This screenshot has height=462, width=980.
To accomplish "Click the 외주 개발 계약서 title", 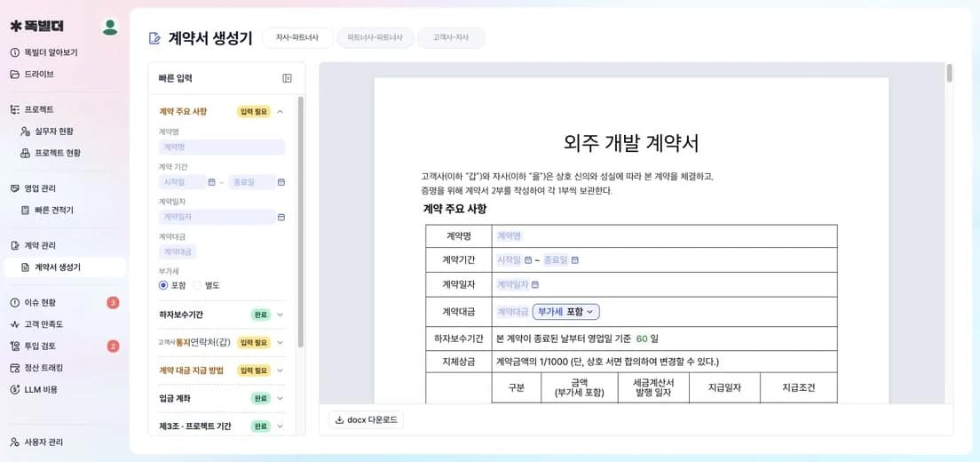I will (x=631, y=143).
